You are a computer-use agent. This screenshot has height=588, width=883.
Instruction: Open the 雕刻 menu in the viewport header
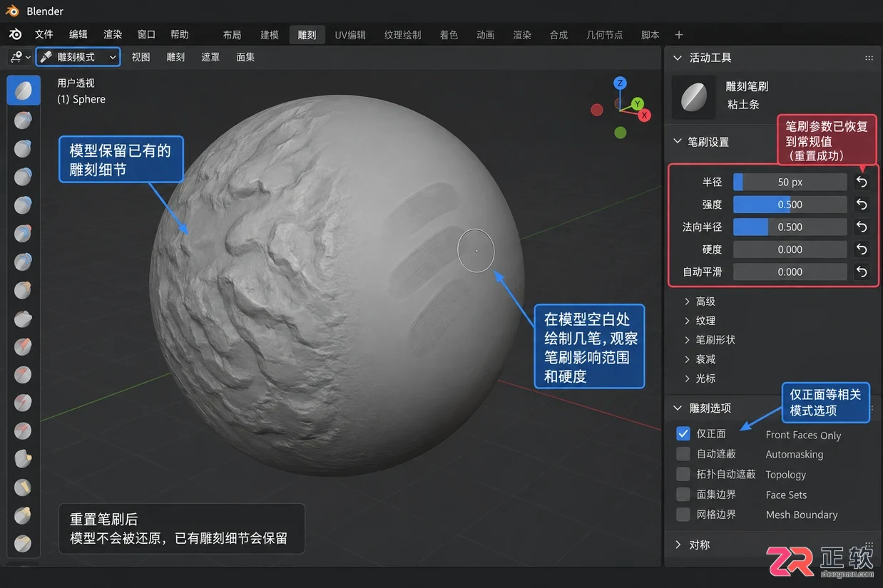pos(175,57)
